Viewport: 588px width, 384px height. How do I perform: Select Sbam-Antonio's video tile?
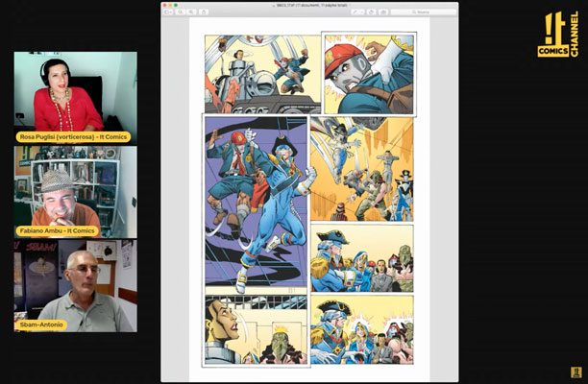[x=75, y=286]
